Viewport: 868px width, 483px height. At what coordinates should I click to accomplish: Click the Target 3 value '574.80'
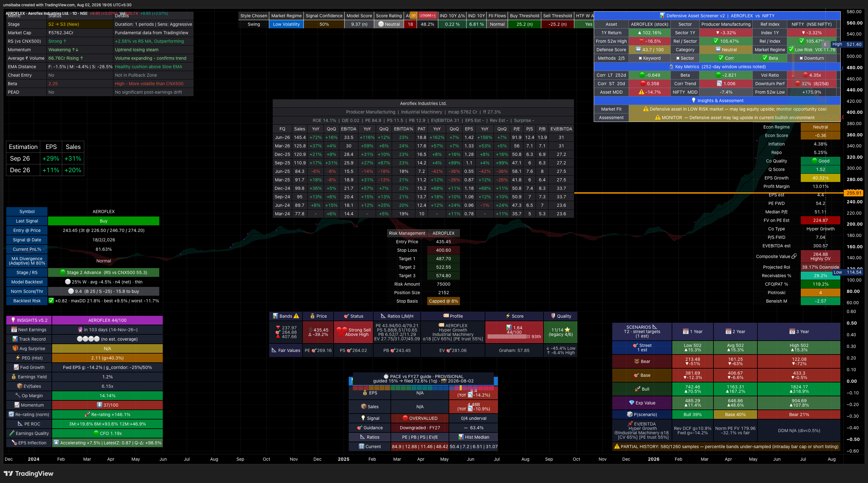[x=444, y=275]
